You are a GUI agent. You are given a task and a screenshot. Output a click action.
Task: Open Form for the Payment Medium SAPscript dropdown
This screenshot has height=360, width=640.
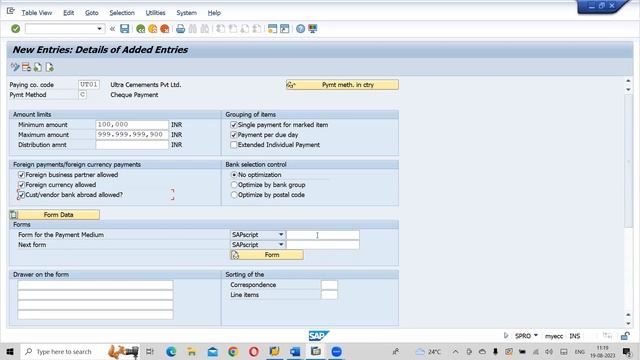pyautogui.click(x=281, y=235)
